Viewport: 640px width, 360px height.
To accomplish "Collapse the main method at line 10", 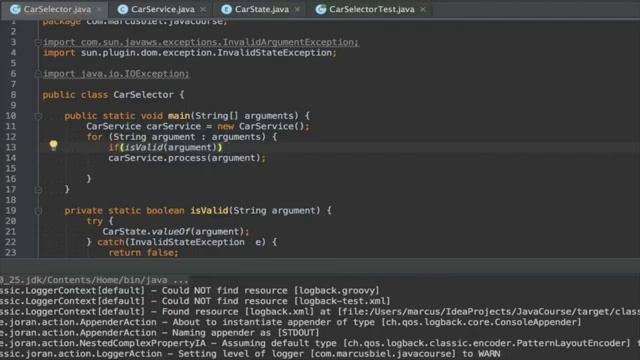I will pyautogui.click(x=38, y=116).
